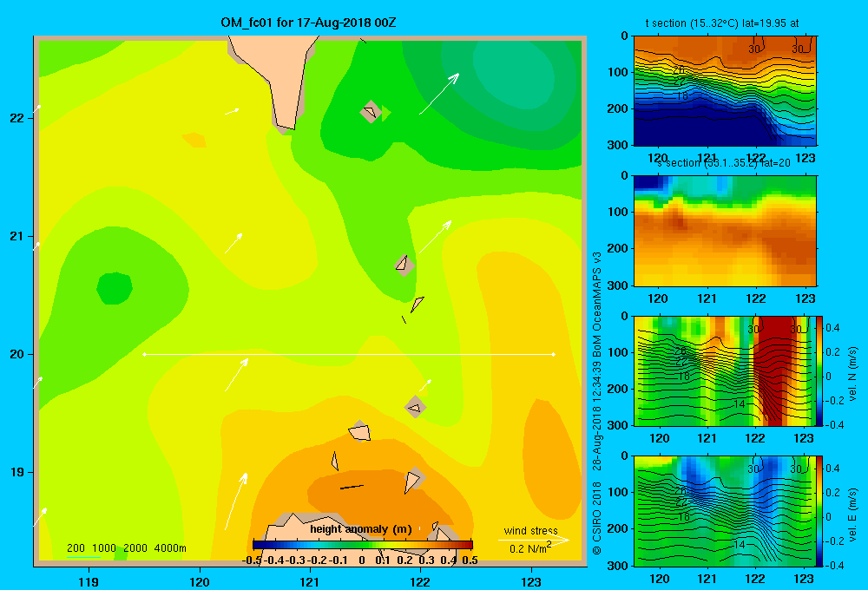Click the large wind arrow near 122.2E 22.2N
The width and height of the screenshot is (868, 590).
click(439, 93)
